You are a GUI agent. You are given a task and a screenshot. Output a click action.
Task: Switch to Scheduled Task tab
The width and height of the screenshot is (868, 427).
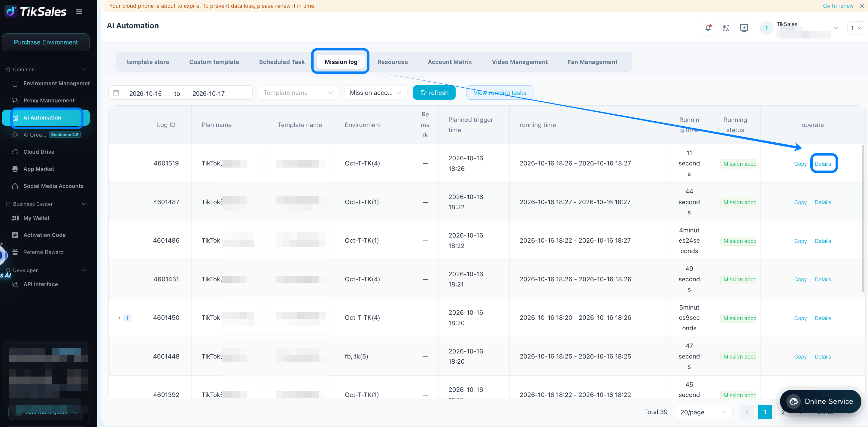click(x=282, y=62)
